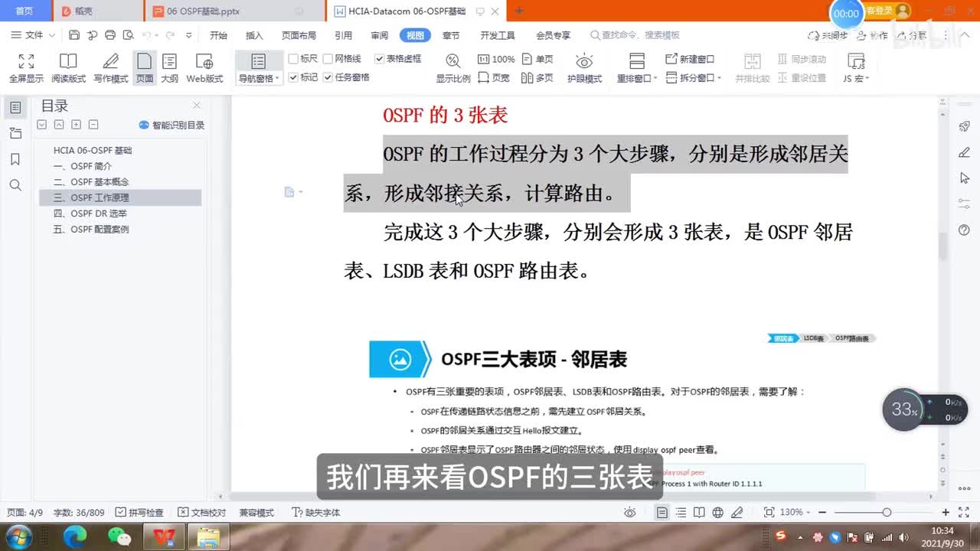The image size is (980, 551).
Task: Fit document to page width (页宽)
Action: pyautogui.click(x=494, y=78)
